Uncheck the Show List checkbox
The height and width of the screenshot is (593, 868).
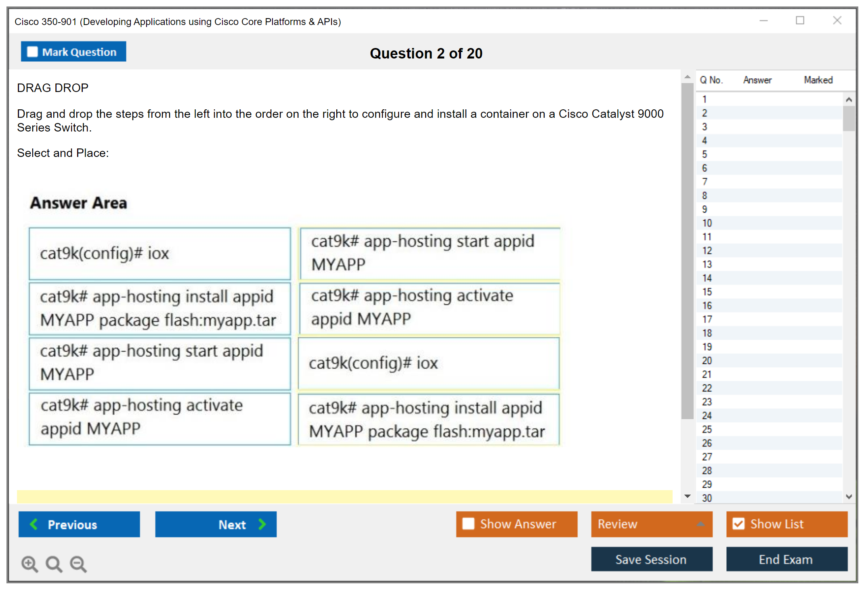pos(738,524)
